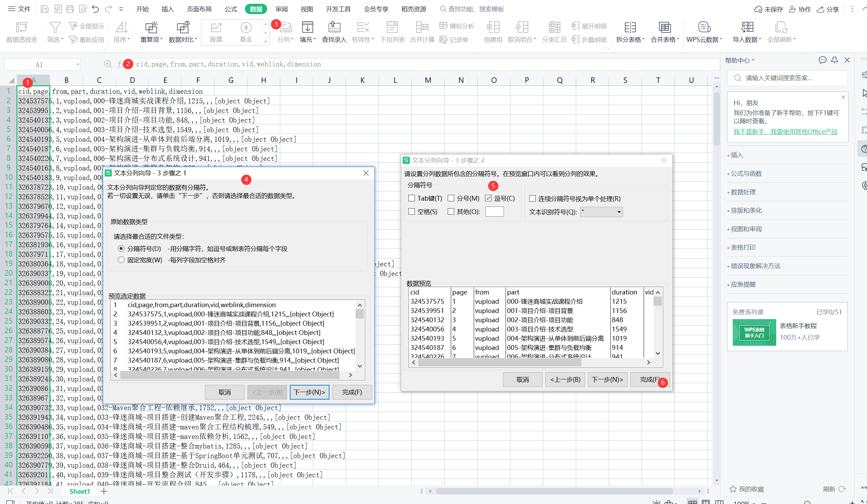The image size is (867, 504).
Task: Click the data preview horizontal scrollbar in step 2
Action: 499,362
